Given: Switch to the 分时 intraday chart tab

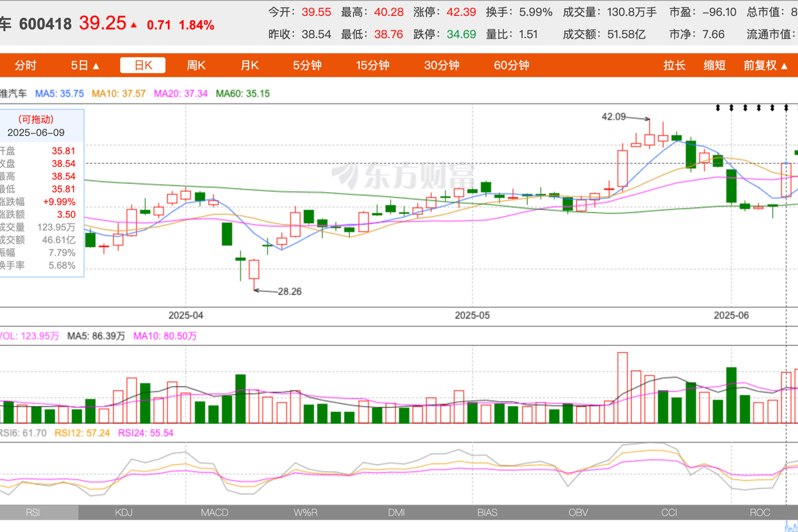Looking at the screenshot, I should (25, 66).
